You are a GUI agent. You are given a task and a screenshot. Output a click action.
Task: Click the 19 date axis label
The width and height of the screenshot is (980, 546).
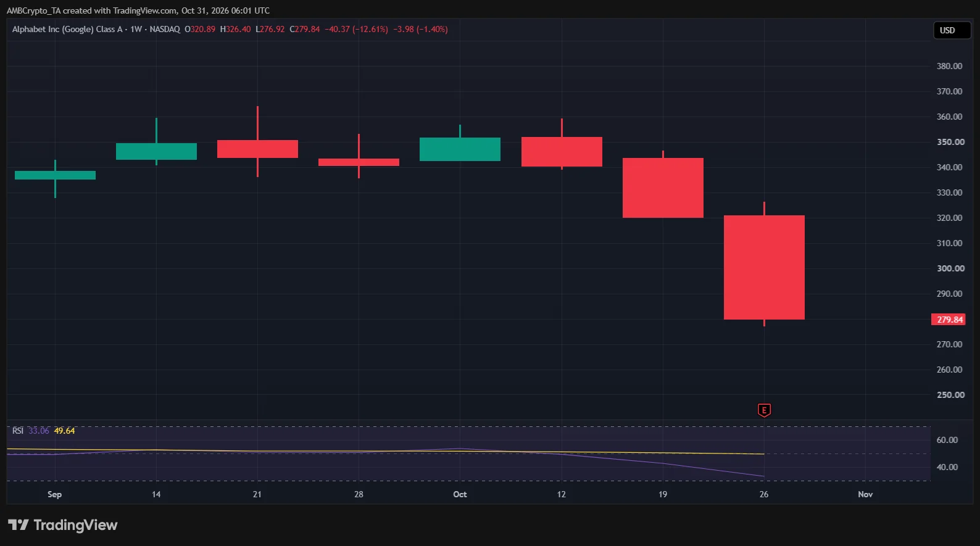pyautogui.click(x=663, y=494)
